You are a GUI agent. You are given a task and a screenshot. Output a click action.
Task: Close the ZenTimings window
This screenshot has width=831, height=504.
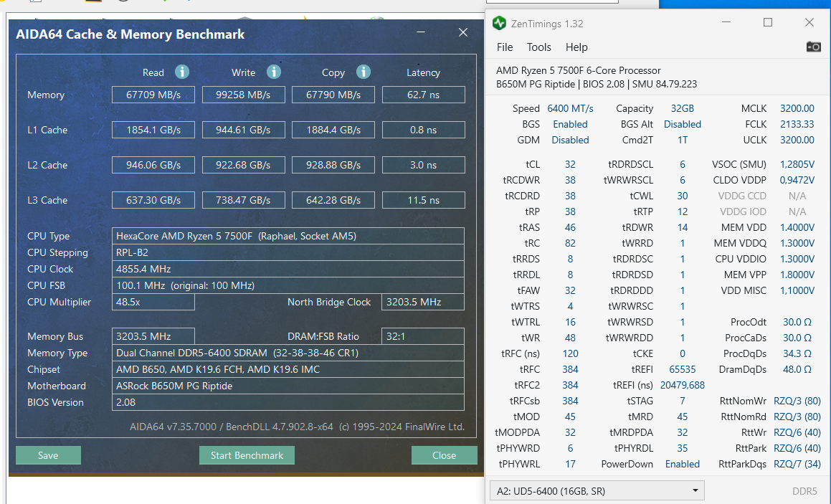click(x=809, y=22)
